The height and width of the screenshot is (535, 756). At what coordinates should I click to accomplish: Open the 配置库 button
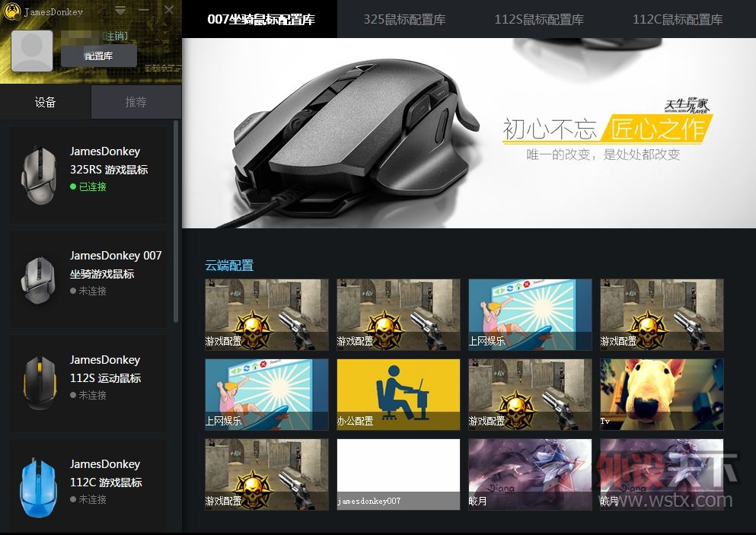coord(99,56)
